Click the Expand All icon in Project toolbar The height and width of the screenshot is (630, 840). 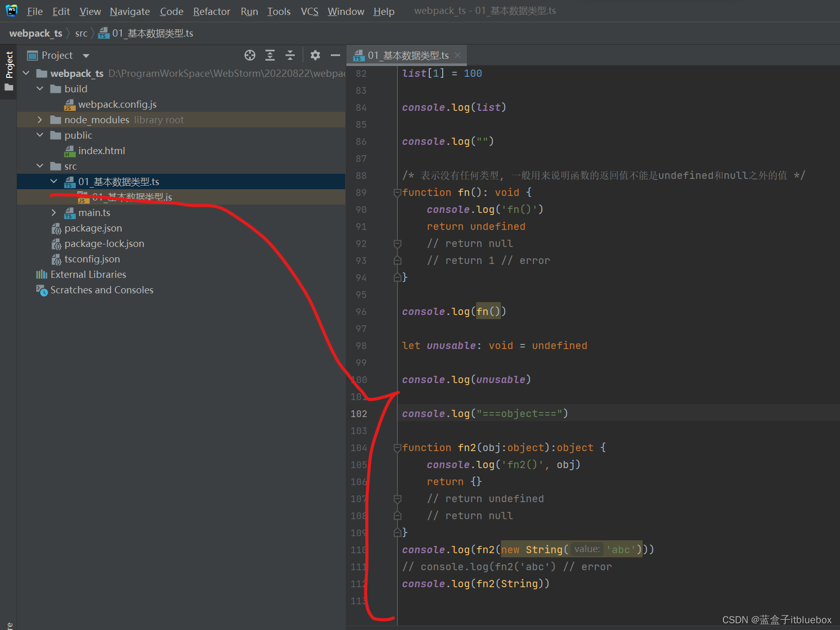(270, 55)
